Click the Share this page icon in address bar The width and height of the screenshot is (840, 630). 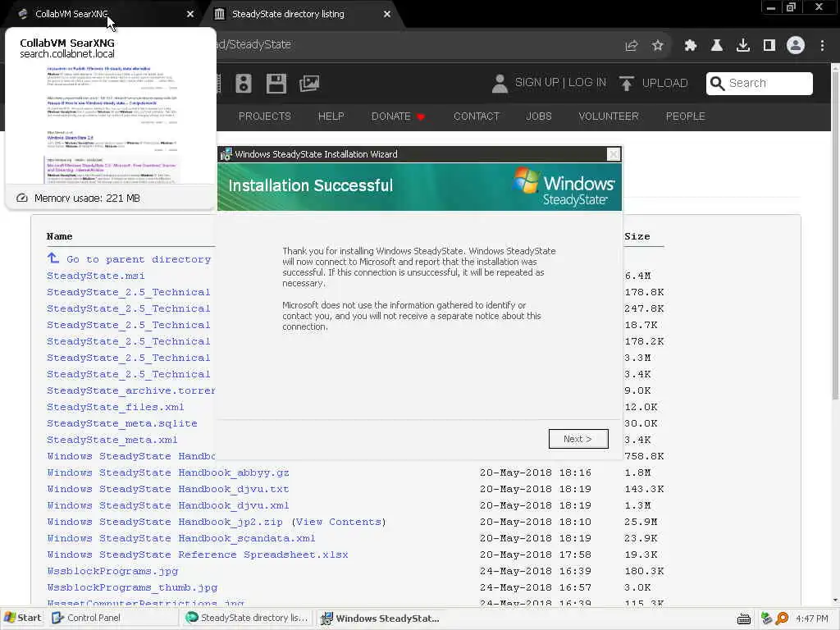point(632,46)
